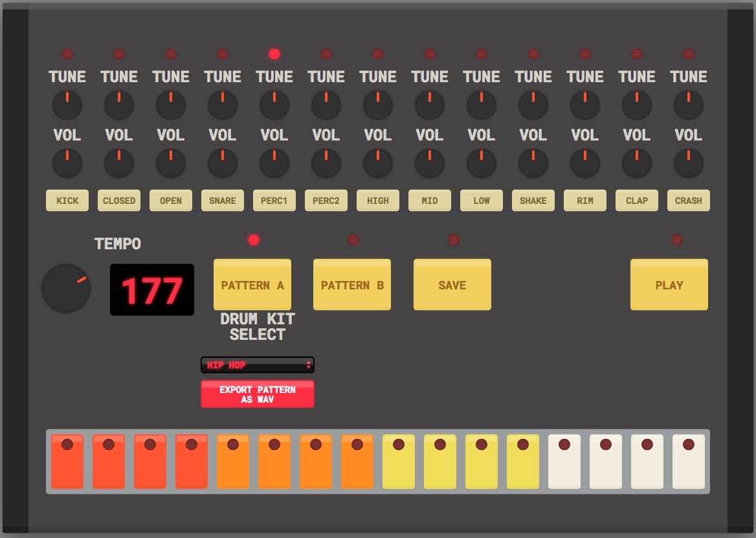Toggle the last white step pad
The height and width of the screenshot is (538, 756).
688,462
